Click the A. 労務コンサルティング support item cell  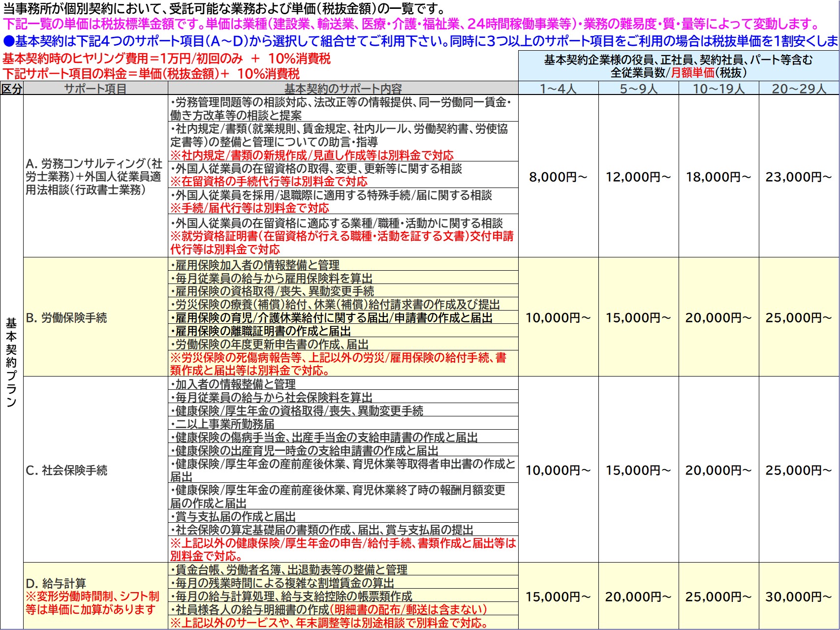tap(94, 177)
